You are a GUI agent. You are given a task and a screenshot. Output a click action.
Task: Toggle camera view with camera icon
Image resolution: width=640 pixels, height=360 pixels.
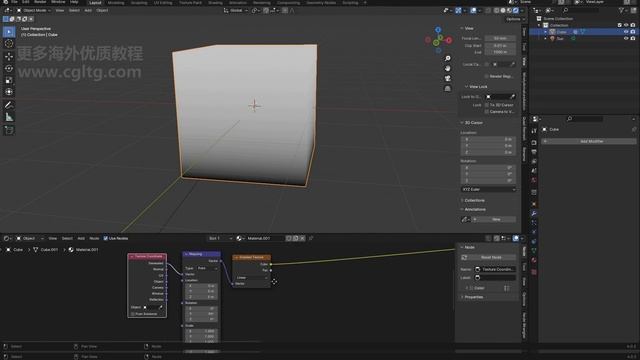(448, 78)
